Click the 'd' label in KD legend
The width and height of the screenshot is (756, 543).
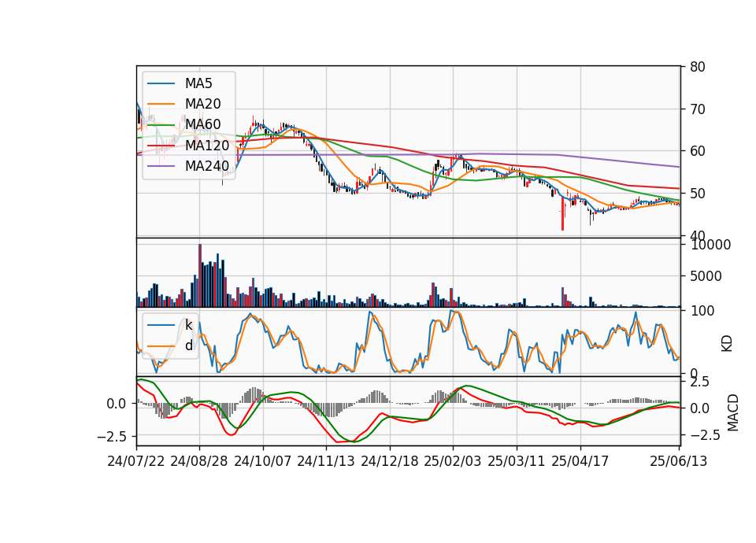point(188,345)
